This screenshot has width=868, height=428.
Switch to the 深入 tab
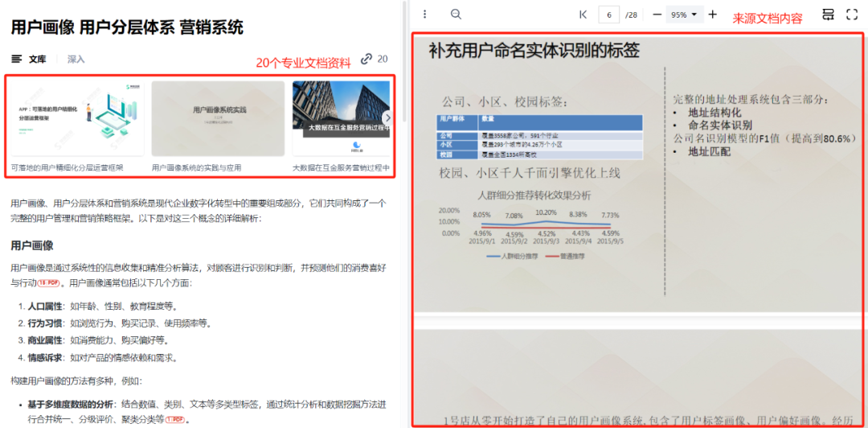[76, 60]
